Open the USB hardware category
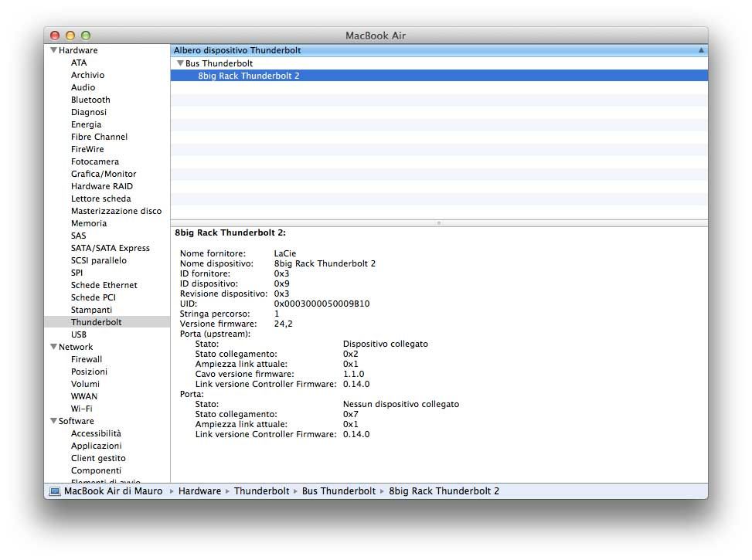 79,334
